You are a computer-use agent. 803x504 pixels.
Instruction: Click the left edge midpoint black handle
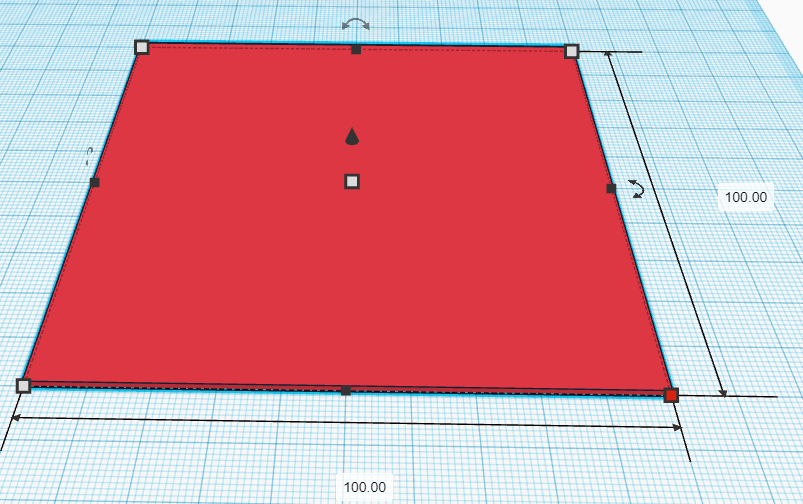click(x=95, y=182)
